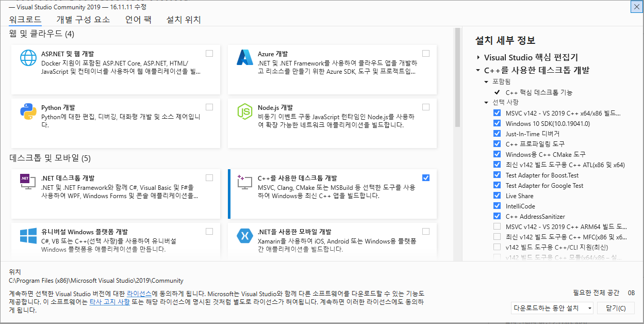Click the workloads list vertical scrollbar

point(457,77)
